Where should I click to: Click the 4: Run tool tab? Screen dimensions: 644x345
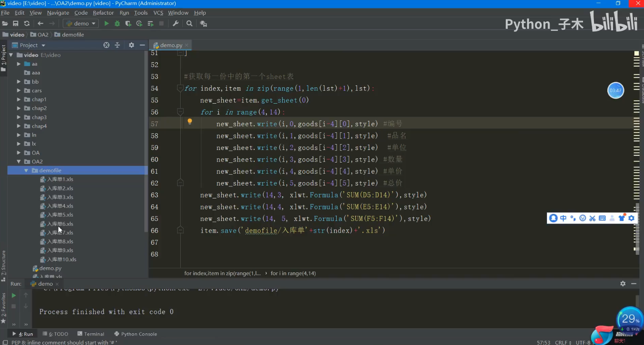(23, 334)
